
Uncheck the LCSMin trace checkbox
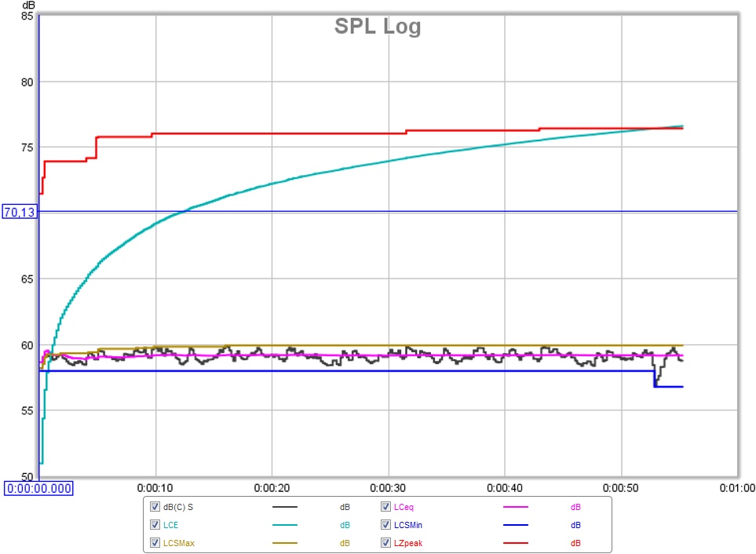pos(385,525)
